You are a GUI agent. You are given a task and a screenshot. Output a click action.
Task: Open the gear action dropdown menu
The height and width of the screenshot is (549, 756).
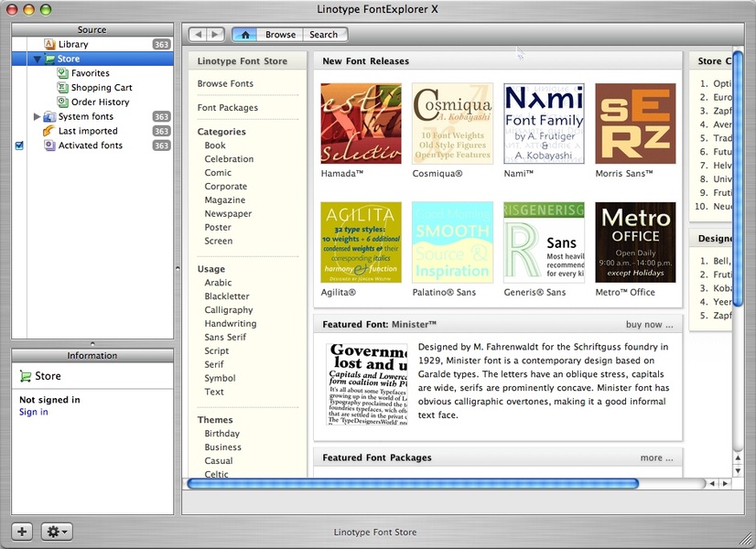[x=57, y=532]
